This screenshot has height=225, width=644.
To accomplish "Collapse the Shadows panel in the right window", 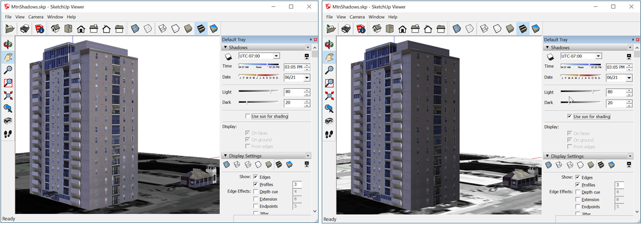I will click(x=547, y=48).
